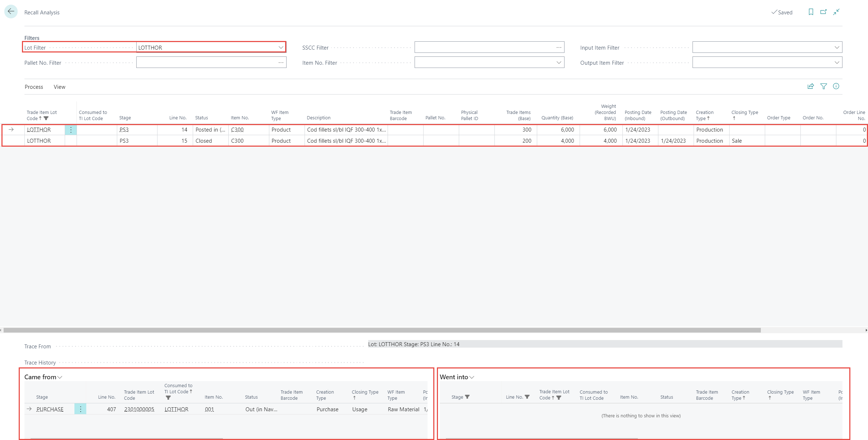Click the back arrow button
This screenshot has height=440, width=868.
[x=11, y=12]
